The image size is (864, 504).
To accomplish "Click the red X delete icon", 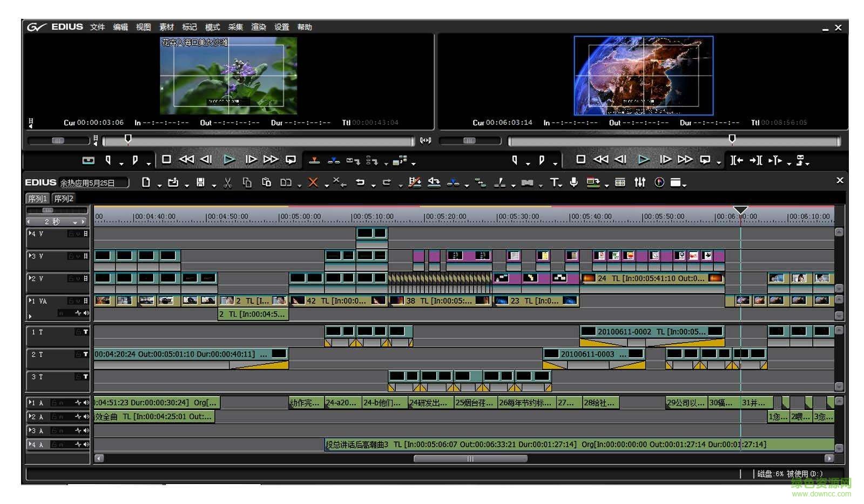I will pos(312,182).
